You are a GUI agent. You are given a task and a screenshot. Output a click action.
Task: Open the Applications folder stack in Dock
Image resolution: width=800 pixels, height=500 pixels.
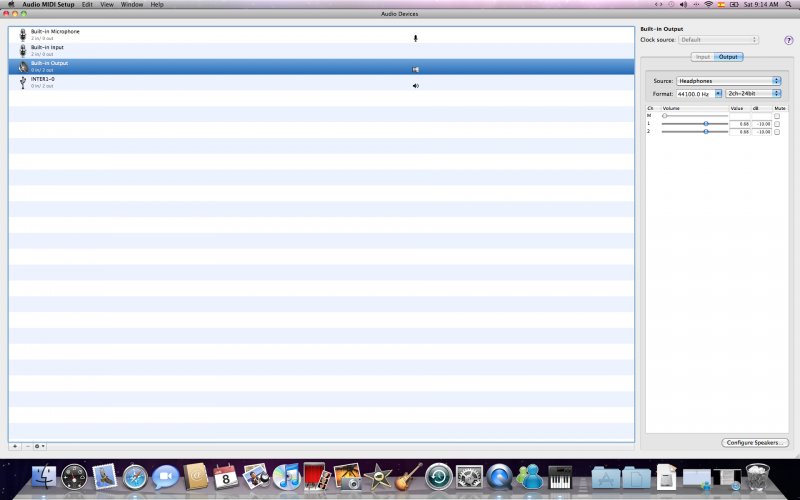pos(606,478)
